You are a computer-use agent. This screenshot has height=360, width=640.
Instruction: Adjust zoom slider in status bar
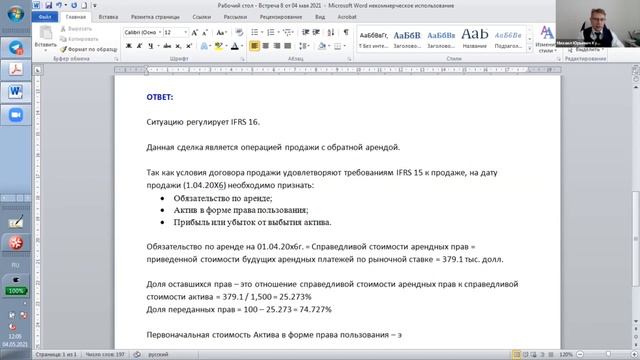click(x=608, y=354)
